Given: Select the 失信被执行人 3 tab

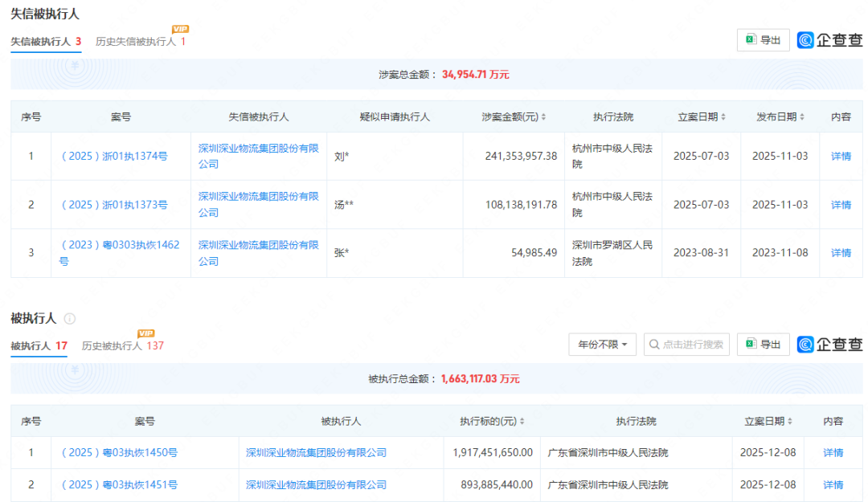Looking at the screenshot, I should [46, 41].
